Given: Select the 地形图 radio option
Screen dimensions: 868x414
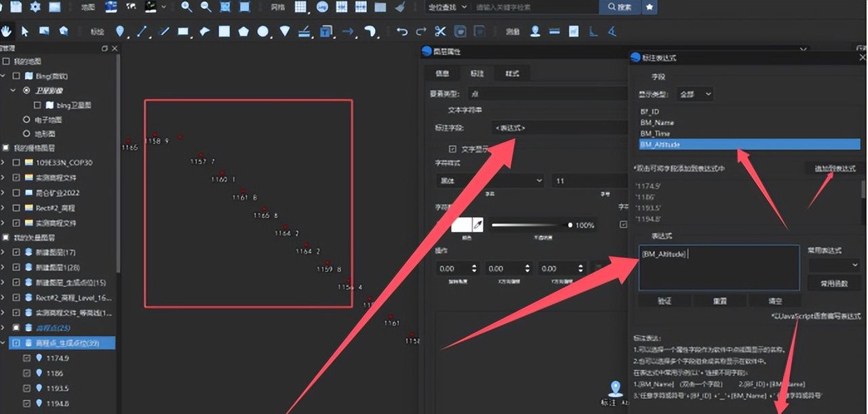Looking at the screenshot, I should point(27,134).
